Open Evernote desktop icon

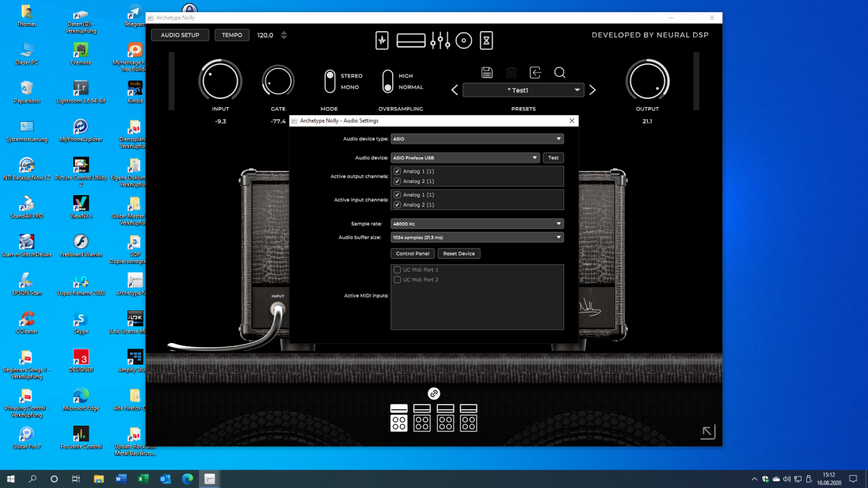81,53
